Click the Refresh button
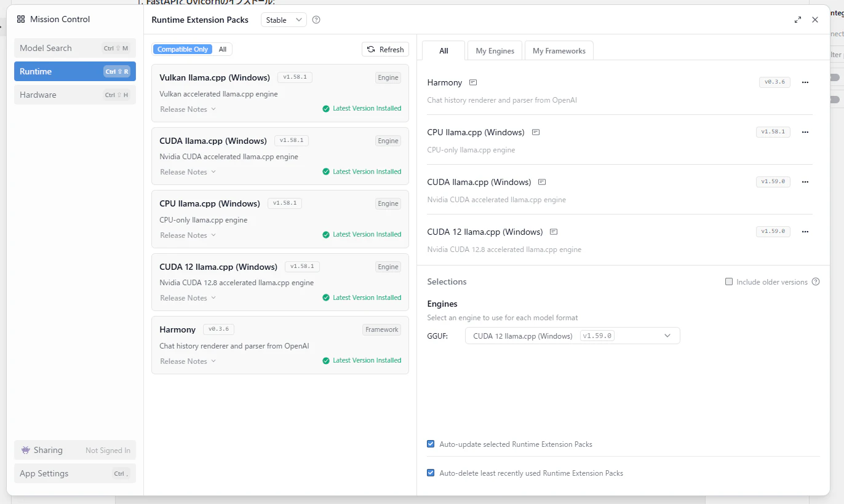 386,49
